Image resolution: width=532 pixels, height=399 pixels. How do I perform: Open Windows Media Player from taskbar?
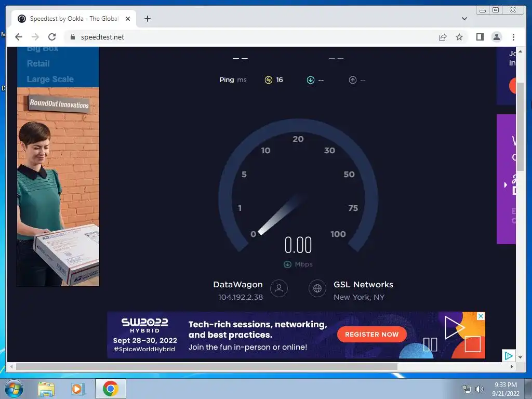click(x=77, y=389)
